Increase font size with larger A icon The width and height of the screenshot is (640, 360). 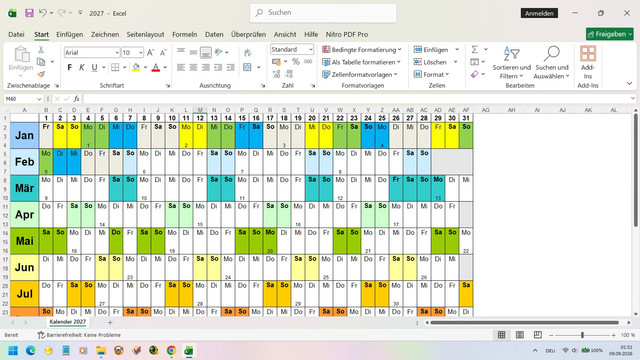pos(151,53)
